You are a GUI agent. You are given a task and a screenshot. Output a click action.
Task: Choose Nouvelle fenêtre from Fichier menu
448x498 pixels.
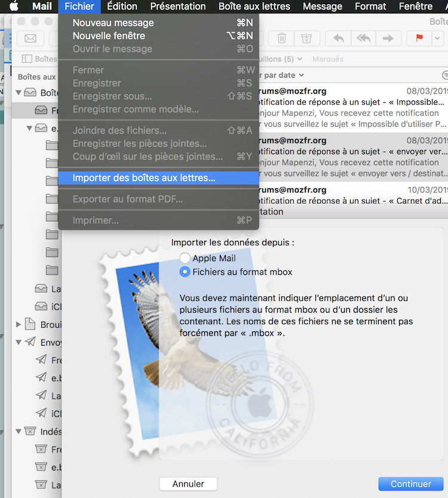pyautogui.click(x=159, y=36)
